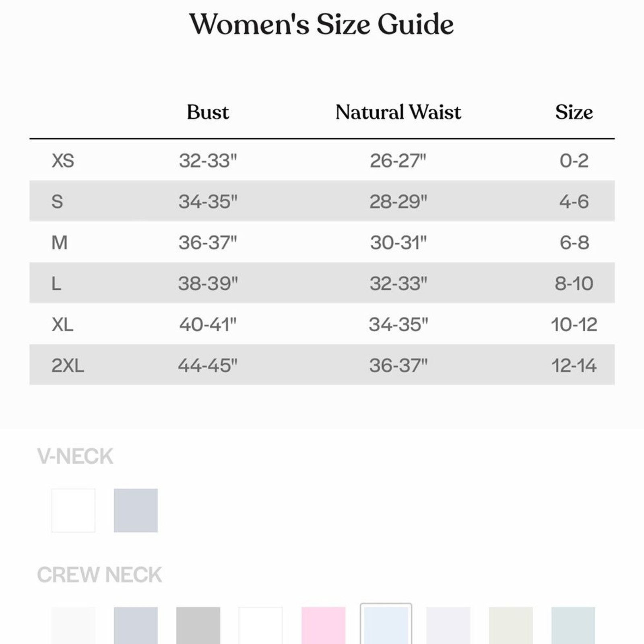This screenshot has width=644, height=644.
Task: Select the pale teal Crew Neck swatch
Action: [x=573, y=625]
